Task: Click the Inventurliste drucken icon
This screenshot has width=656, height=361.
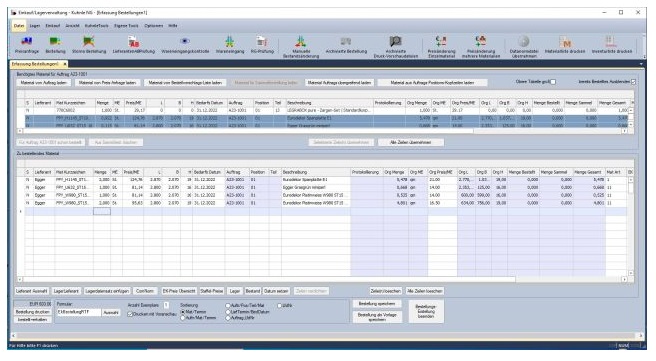Action: tap(612, 45)
